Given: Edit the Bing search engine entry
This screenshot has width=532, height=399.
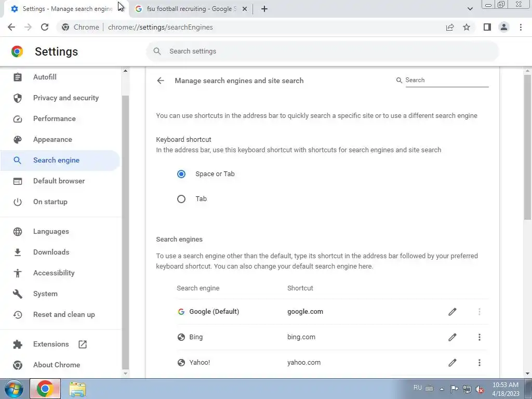Looking at the screenshot, I should (x=453, y=337).
